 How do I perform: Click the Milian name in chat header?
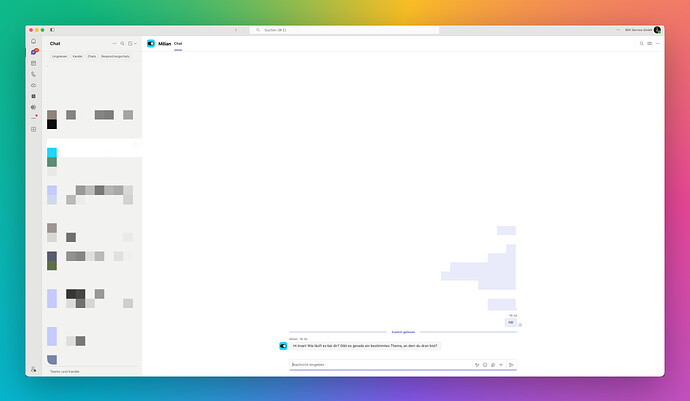click(x=165, y=44)
